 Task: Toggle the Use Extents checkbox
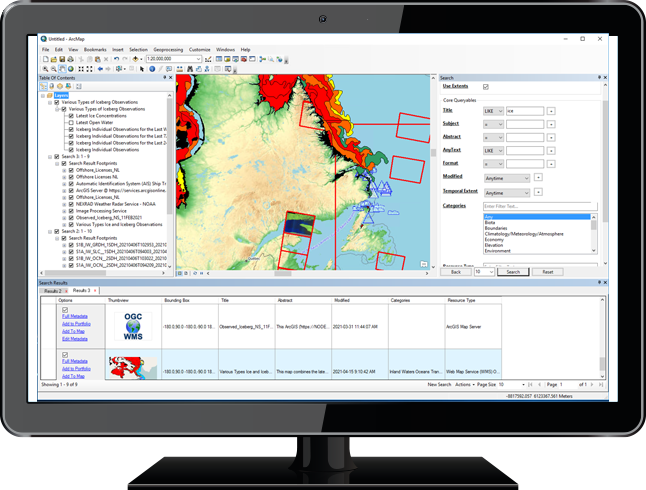486,87
